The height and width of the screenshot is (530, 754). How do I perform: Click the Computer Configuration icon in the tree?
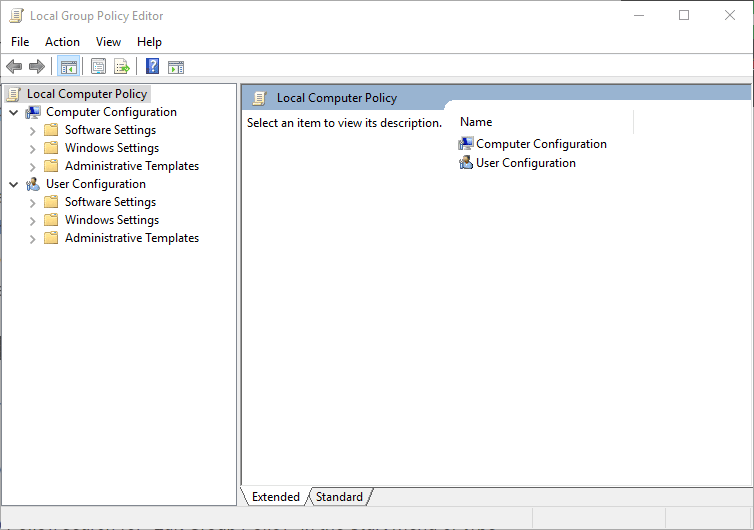(33, 113)
